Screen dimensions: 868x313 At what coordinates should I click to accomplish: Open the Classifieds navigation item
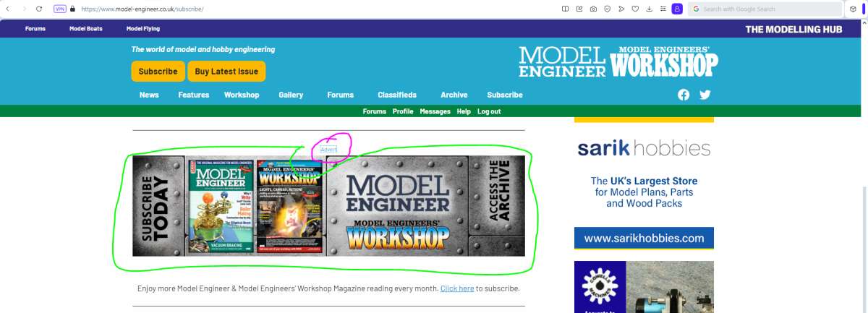tap(397, 95)
